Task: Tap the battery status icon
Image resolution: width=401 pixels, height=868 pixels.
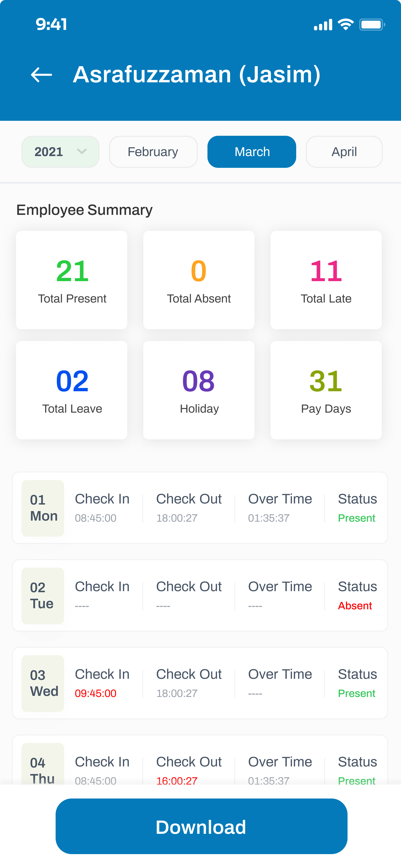Action: point(372,25)
